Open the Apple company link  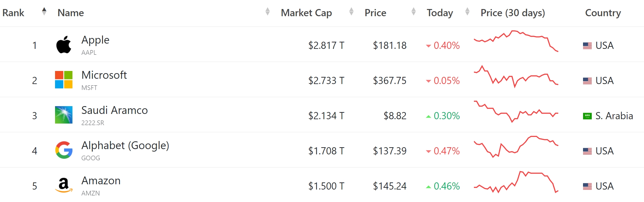(x=95, y=40)
